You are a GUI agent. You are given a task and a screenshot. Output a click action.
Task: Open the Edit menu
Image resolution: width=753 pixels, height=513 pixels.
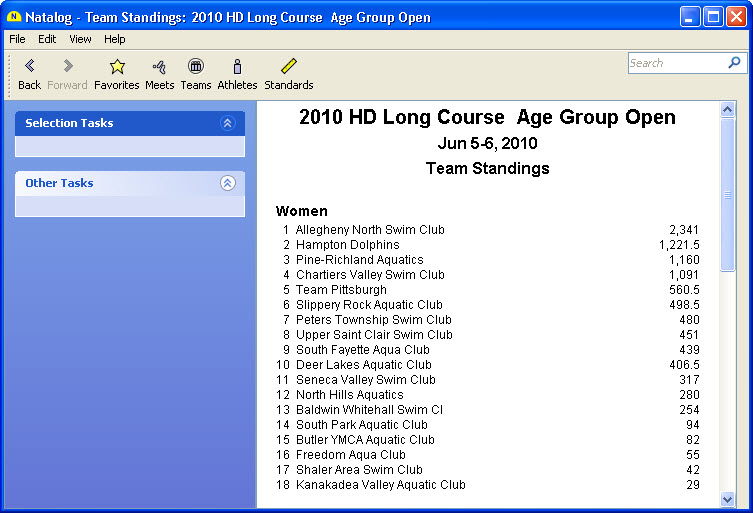pos(47,39)
